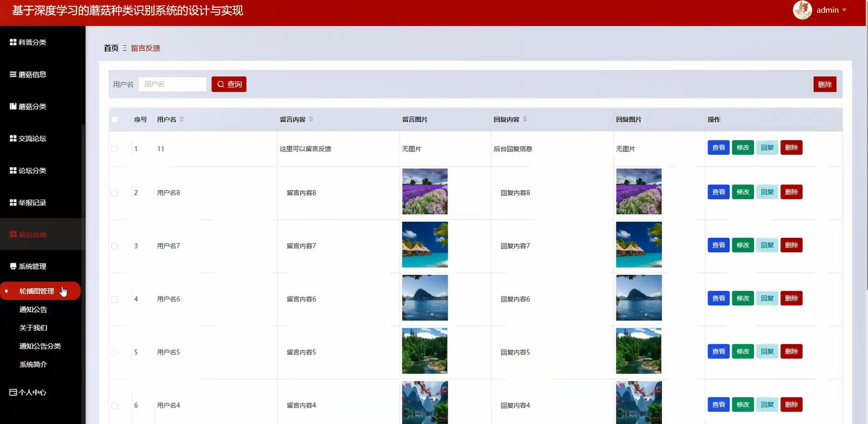
Task: Check the checkbox for 用户名7 row
Action: click(x=115, y=246)
